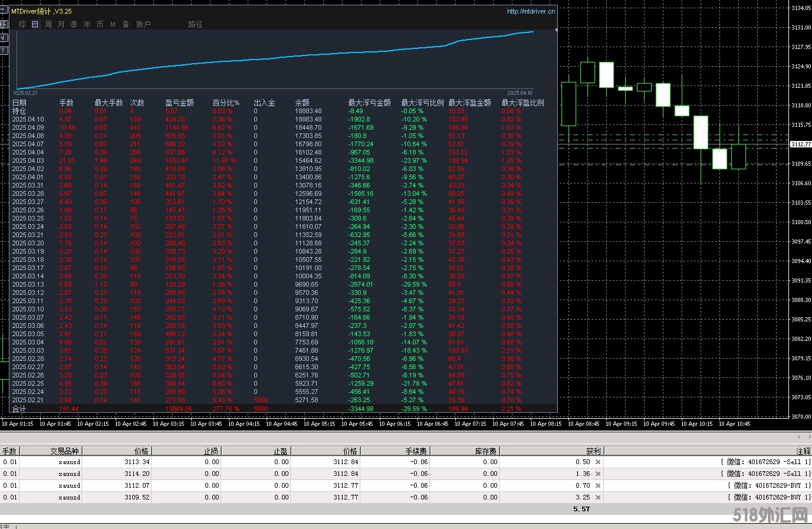Switch to the 季 quarterly tab
Image resolution: width=812 pixels, height=529 pixels.
click(x=74, y=24)
